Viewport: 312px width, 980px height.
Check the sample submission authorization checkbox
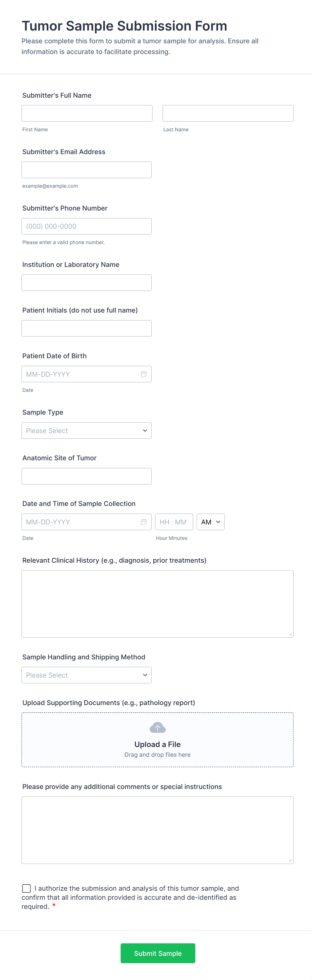click(26, 888)
